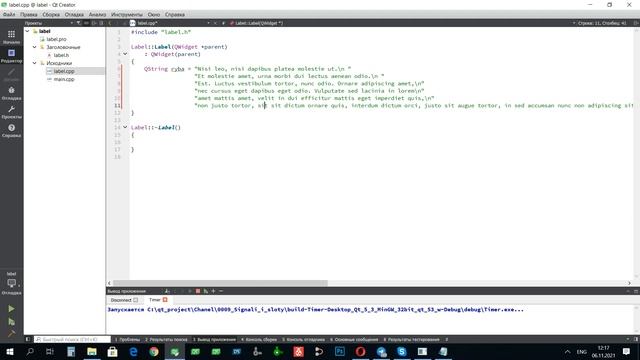Run the project with green play button
Screen dimensions: 640x360
tap(11, 309)
